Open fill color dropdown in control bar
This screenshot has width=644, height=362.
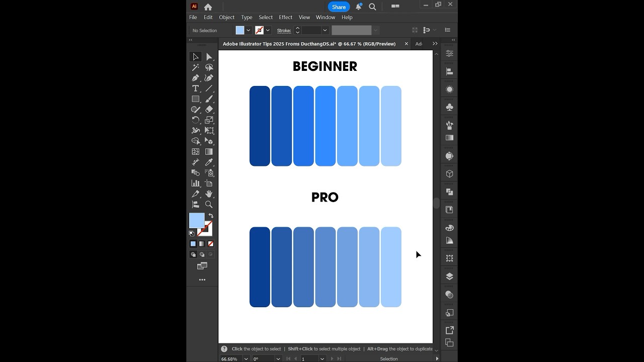point(249,30)
